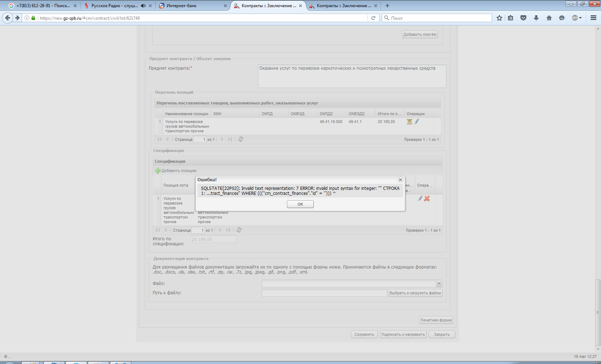Sort by the ОКПД2 column header
The width and height of the screenshot is (601, 364).
332,114
